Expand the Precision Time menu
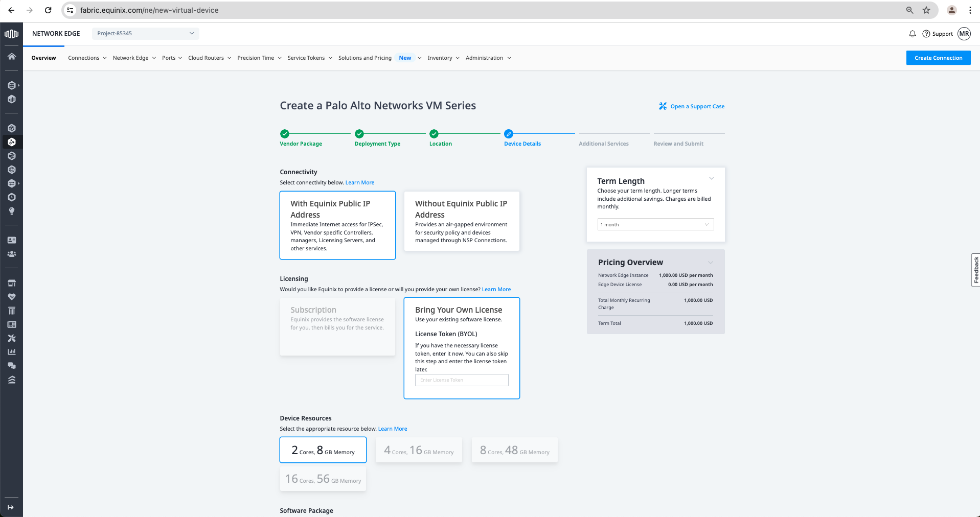 tap(260, 58)
